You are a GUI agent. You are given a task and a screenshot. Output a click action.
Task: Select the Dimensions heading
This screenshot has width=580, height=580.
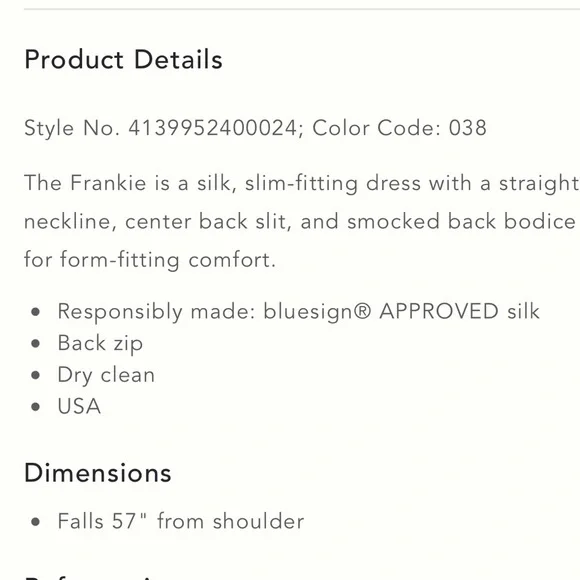point(98,473)
